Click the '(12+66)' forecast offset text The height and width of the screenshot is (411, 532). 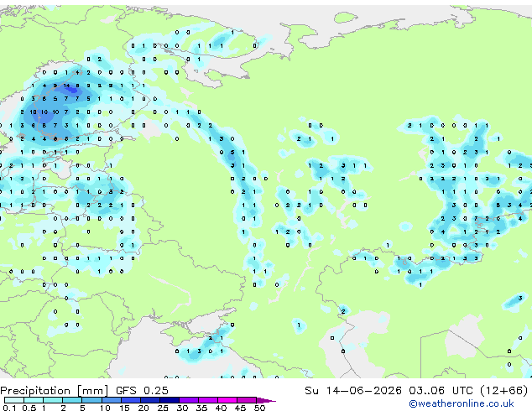pos(504,391)
